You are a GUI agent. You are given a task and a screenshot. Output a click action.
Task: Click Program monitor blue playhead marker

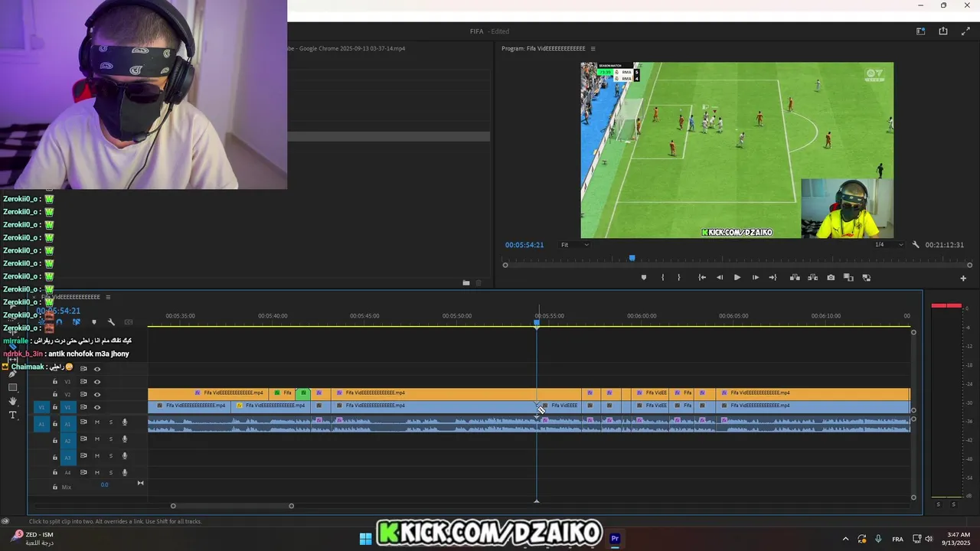(632, 259)
